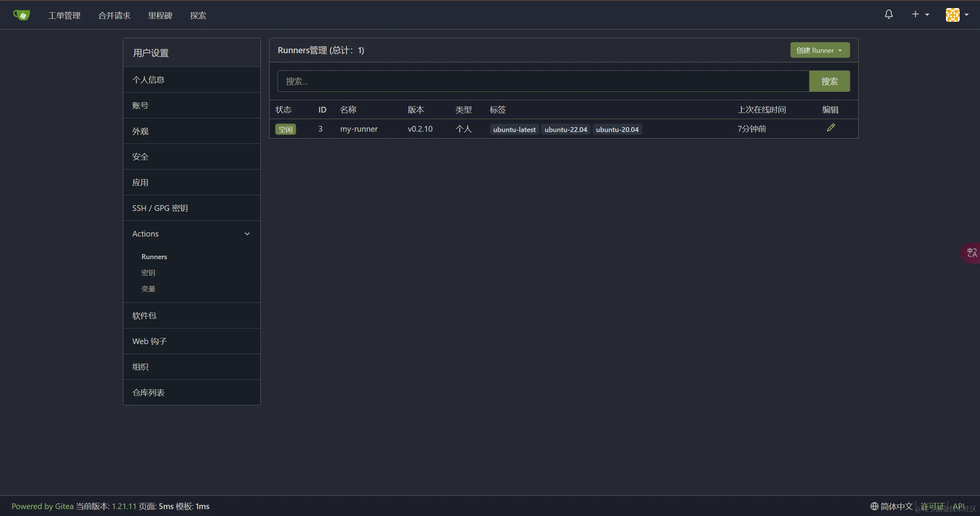The image size is (980, 516).
Task: Select 变量 under Actions
Action: pos(148,289)
